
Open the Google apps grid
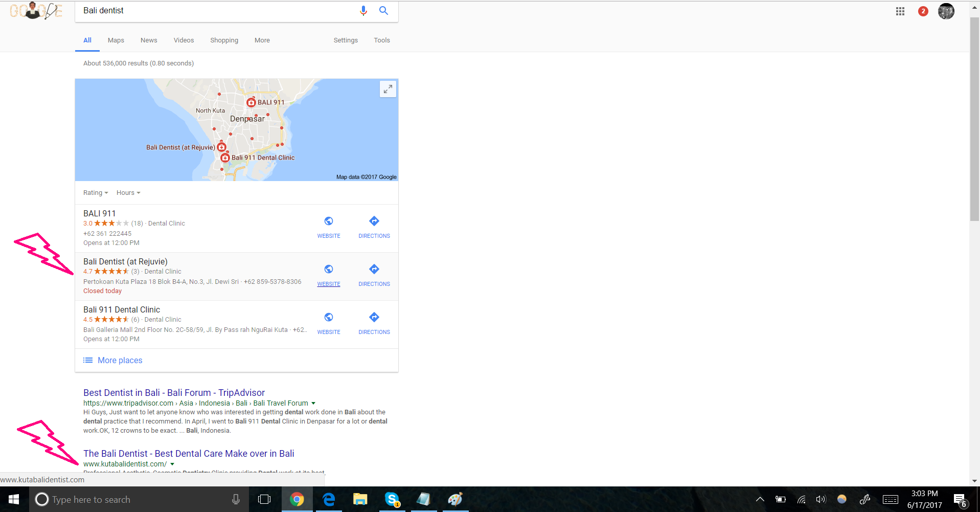coord(900,11)
